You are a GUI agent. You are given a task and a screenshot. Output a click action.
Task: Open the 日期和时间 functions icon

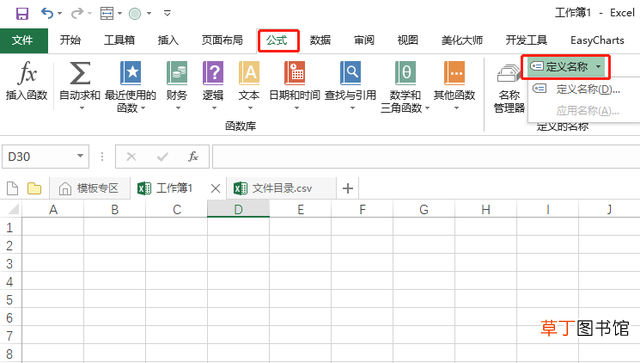pos(295,73)
